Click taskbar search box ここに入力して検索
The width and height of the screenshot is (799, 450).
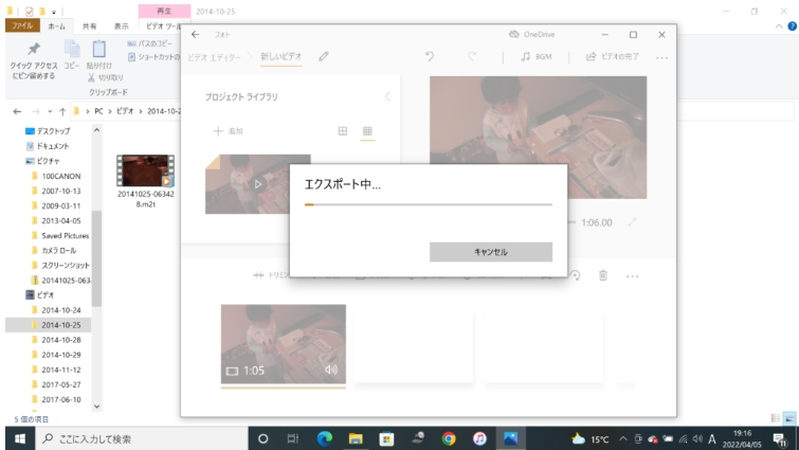click(x=142, y=438)
